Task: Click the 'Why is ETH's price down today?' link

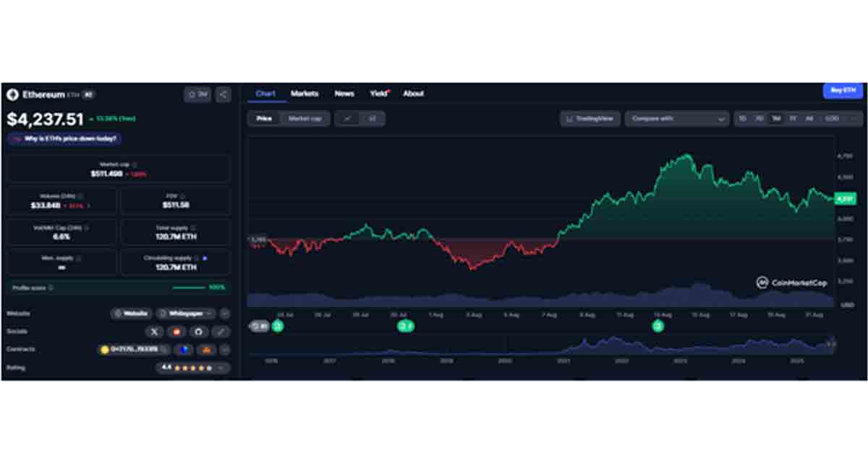Action: (64, 138)
